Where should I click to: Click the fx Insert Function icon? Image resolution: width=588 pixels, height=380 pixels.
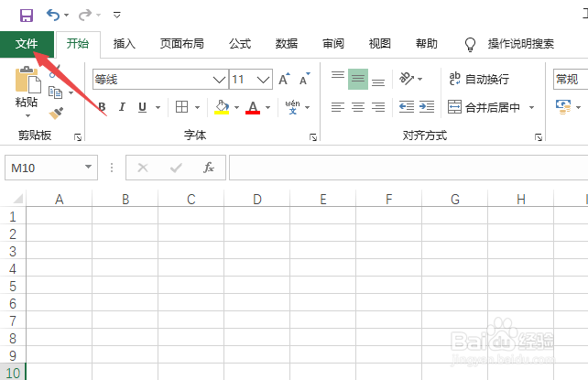tap(209, 168)
